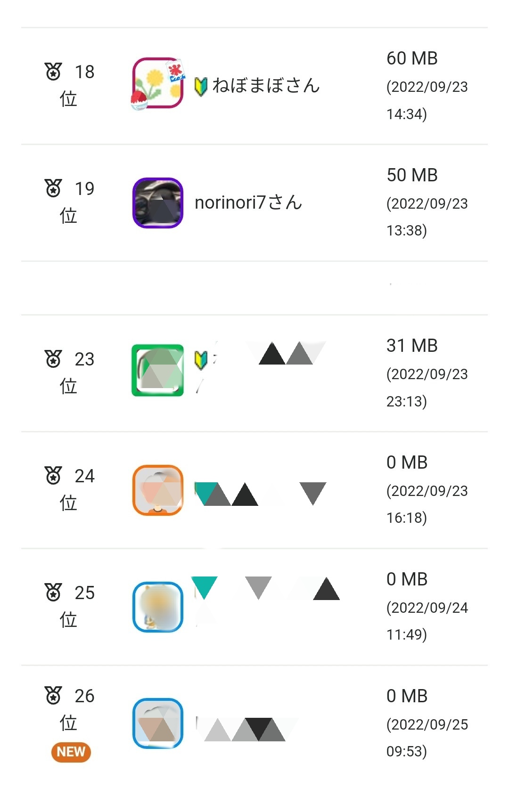The image size is (509, 812).
Task: Click the rank 18 medal icon
Action: coord(53,72)
